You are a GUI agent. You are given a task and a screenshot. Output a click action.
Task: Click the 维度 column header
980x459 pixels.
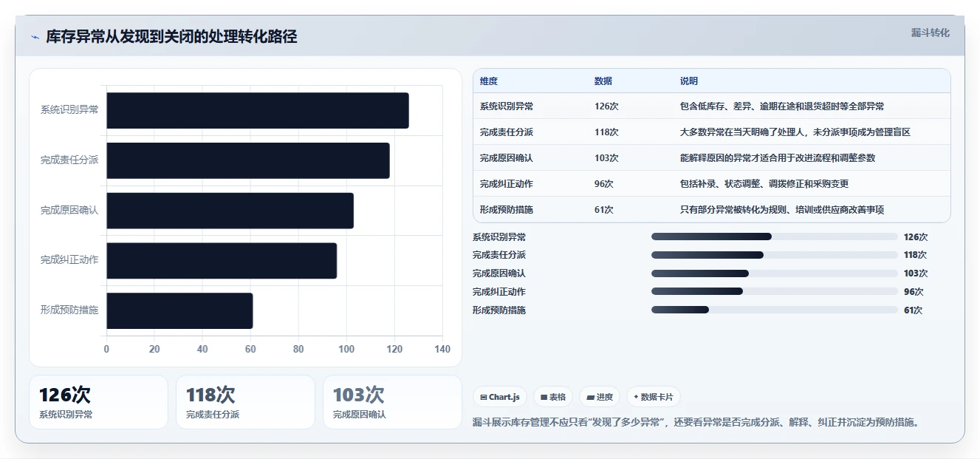[489, 81]
